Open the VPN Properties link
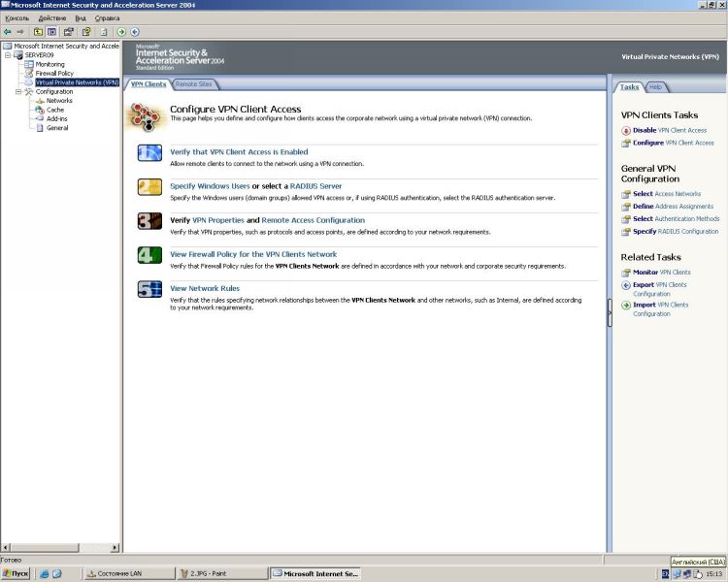Viewport: 728px width, 582px height. [x=218, y=220]
